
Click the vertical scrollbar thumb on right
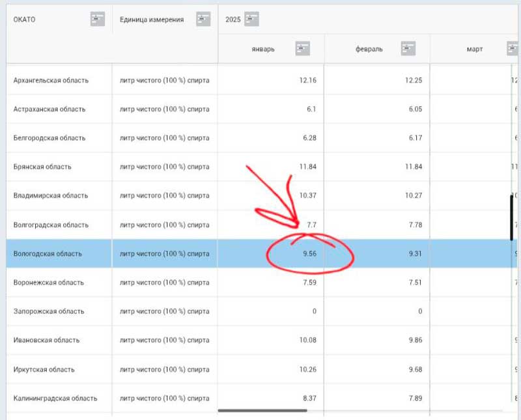[512, 217]
